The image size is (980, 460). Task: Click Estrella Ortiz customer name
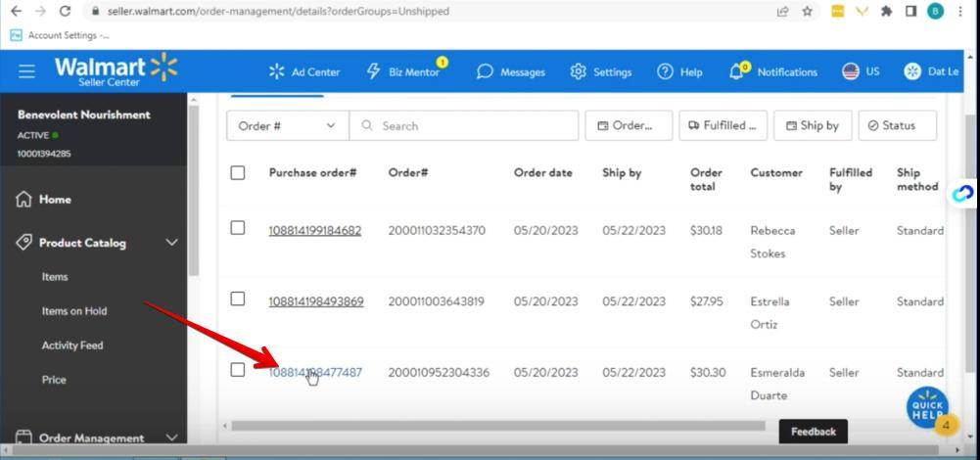[x=770, y=312]
